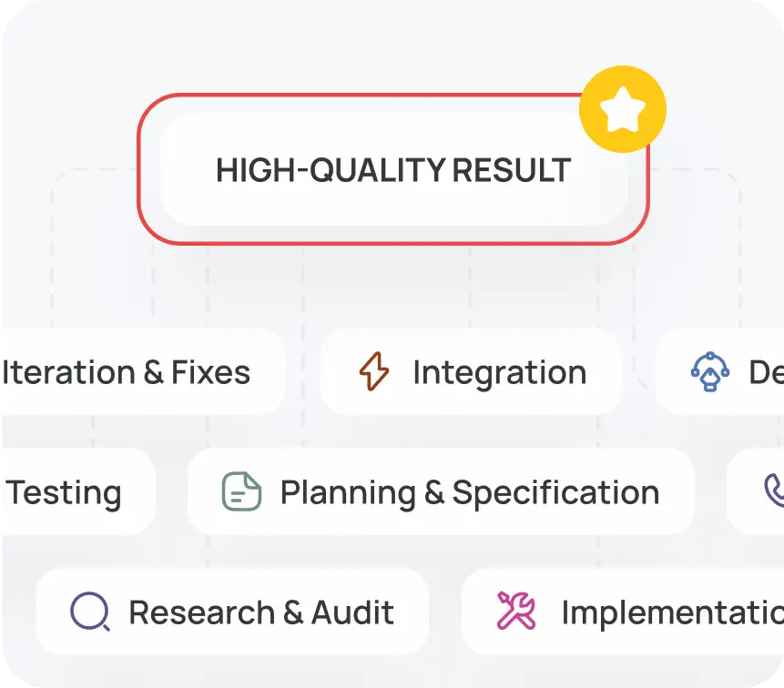The image size is (784, 688).
Task: Click the word Specification in the middle chip
Action: coord(555,493)
